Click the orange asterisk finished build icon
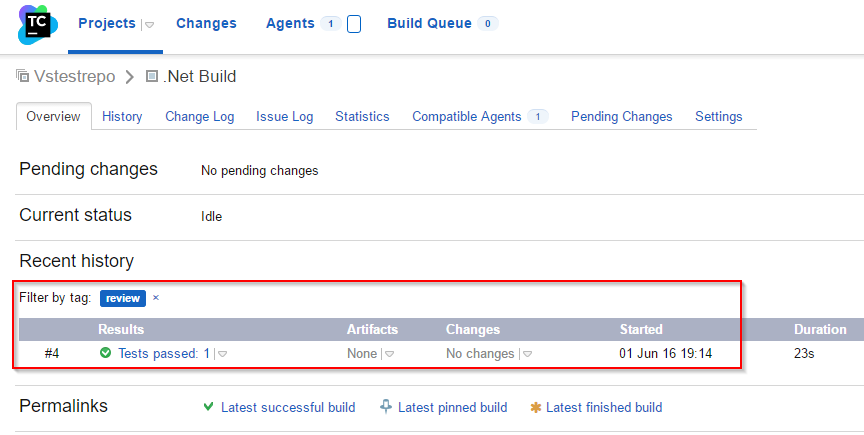This screenshot has width=864, height=435. coord(535,407)
